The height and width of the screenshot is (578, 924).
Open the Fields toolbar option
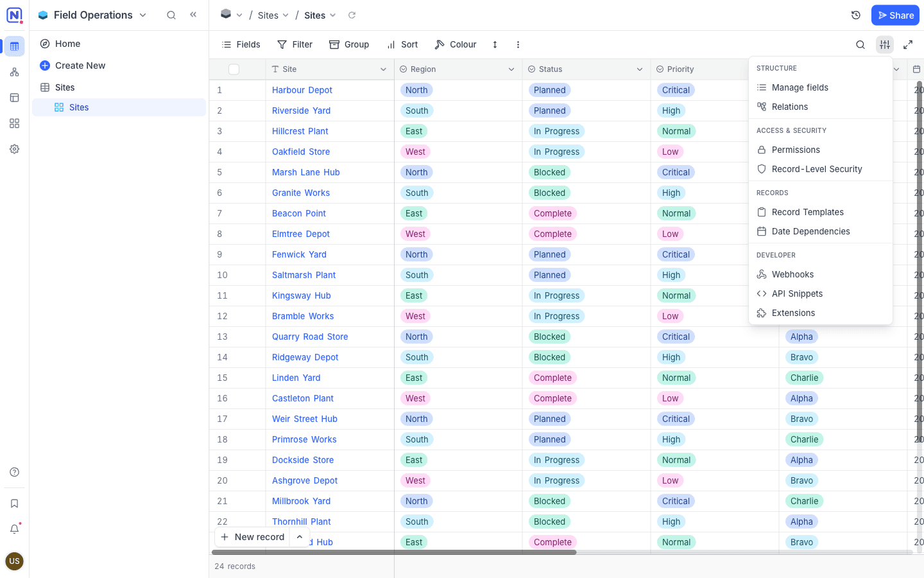pos(241,44)
